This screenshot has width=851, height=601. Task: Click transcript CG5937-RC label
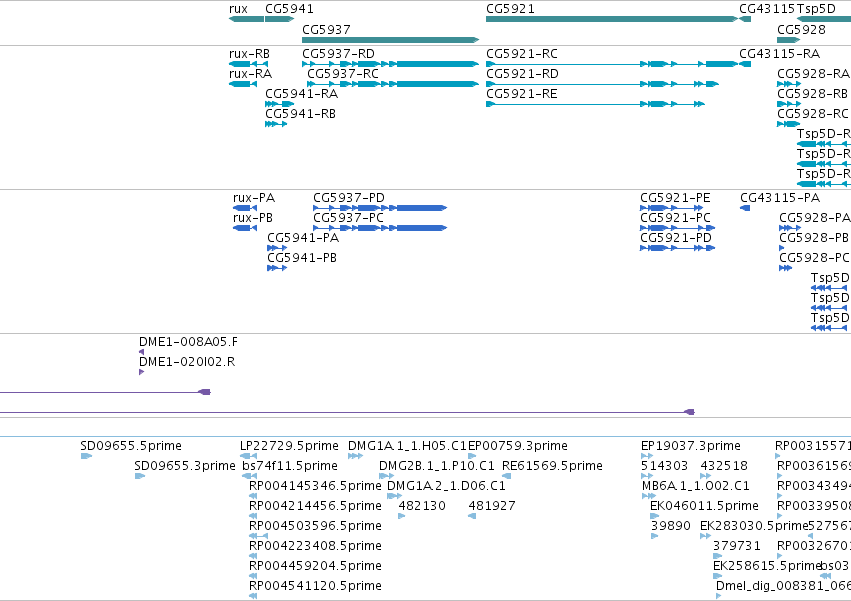(343, 74)
